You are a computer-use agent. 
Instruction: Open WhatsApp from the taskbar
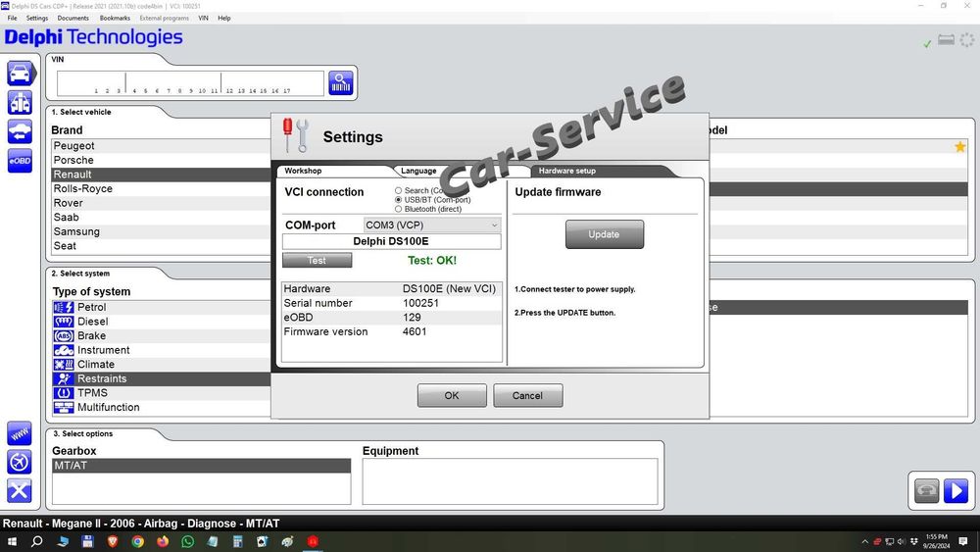187,541
